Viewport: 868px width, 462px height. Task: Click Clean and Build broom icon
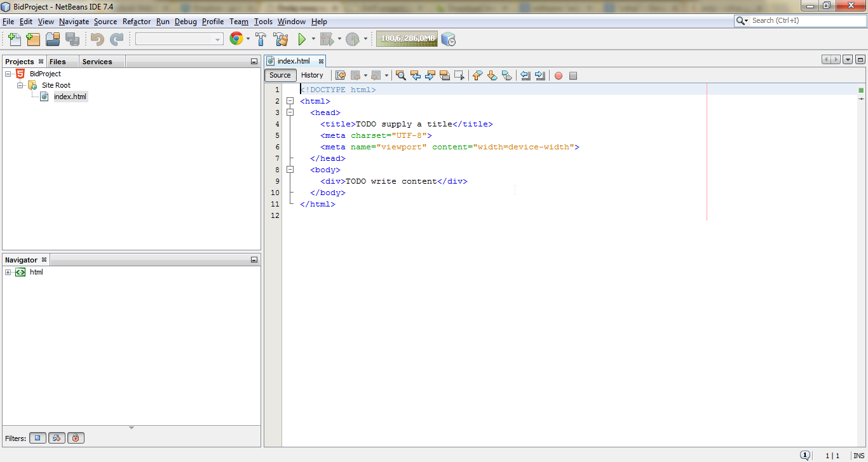[281, 39]
